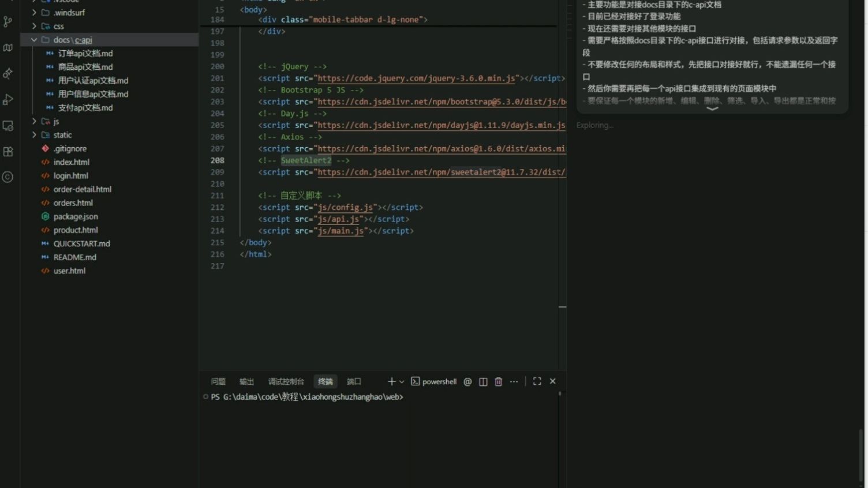Image resolution: width=868 pixels, height=488 pixels.
Task: Open the jQuery CDN script link
Action: [x=416, y=78]
